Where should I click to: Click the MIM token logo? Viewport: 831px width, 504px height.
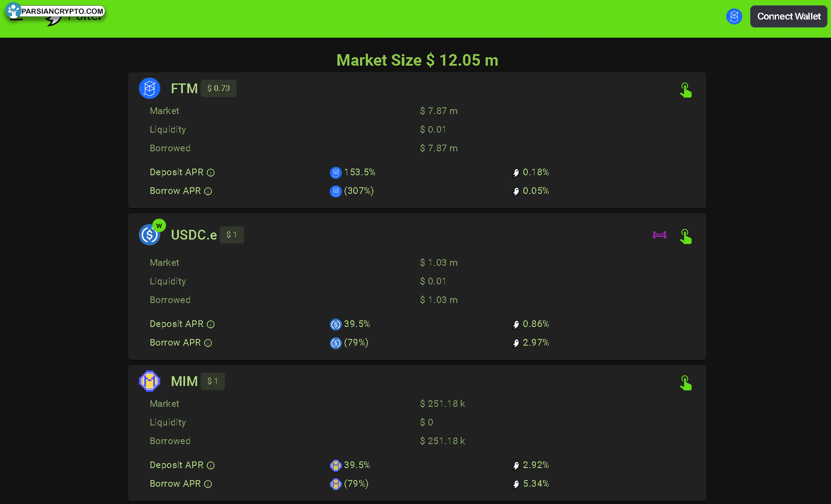coord(150,381)
